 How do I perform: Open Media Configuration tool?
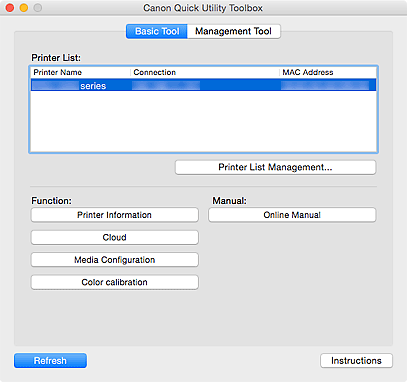[x=115, y=260]
